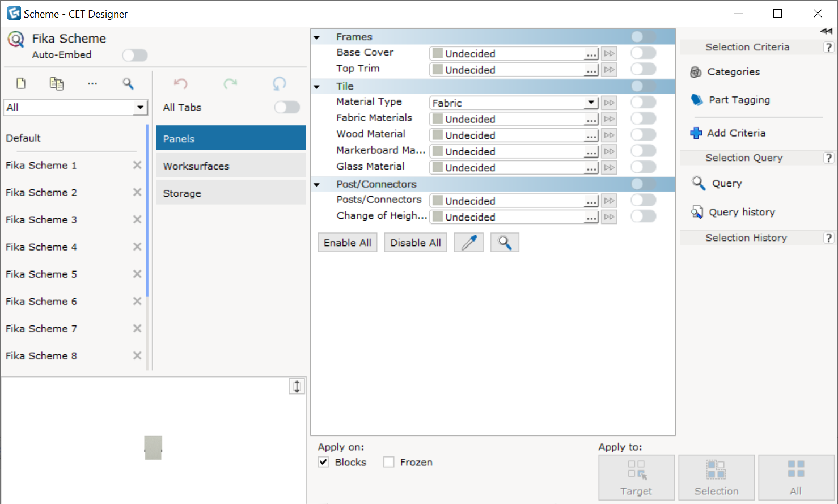The height and width of the screenshot is (504, 838).
Task: Toggle the Base Cover switch
Action: tap(644, 53)
